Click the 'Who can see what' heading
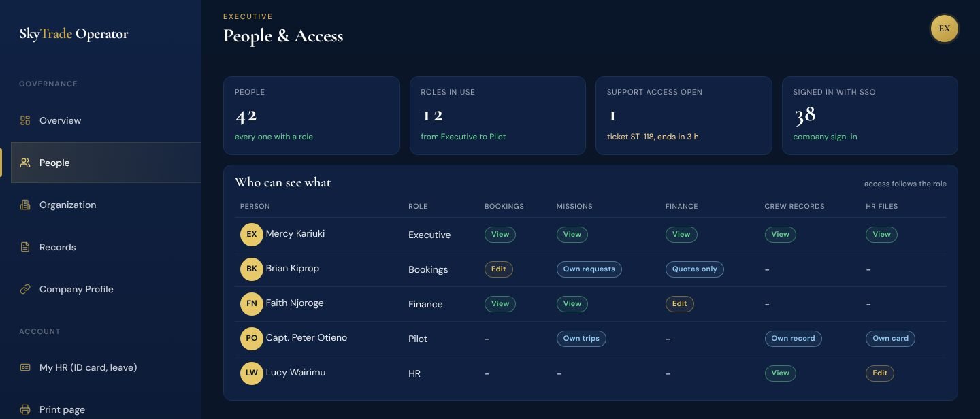 [283, 182]
